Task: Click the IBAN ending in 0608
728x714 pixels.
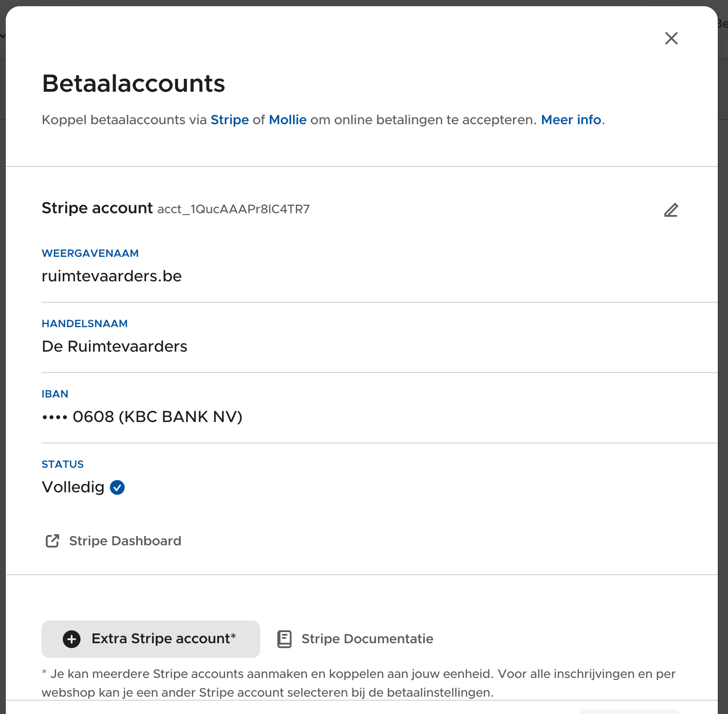Action: click(x=142, y=417)
